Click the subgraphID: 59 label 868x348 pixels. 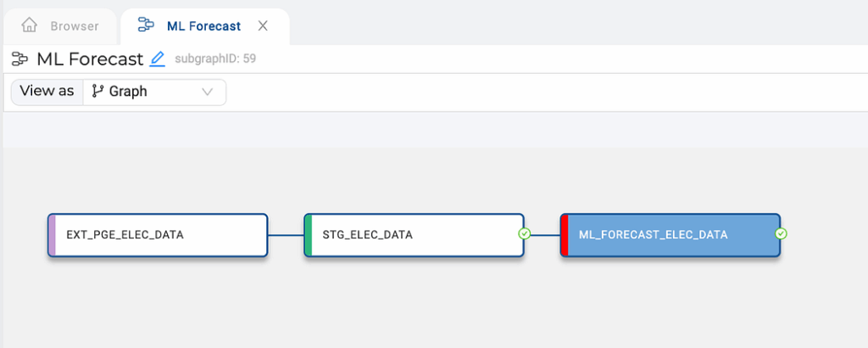pyautogui.click(x=215, y=59)
